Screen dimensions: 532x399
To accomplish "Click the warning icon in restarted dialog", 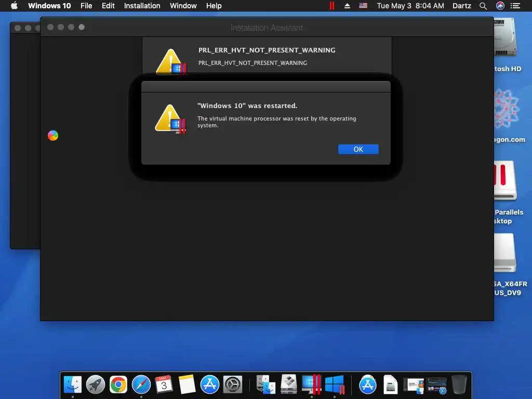I will (170, 119).
